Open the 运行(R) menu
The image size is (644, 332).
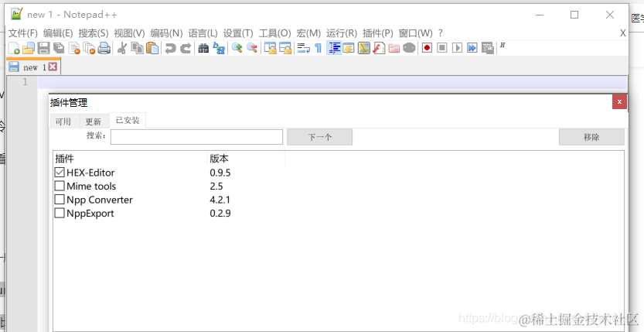click(x=342, y=33)
